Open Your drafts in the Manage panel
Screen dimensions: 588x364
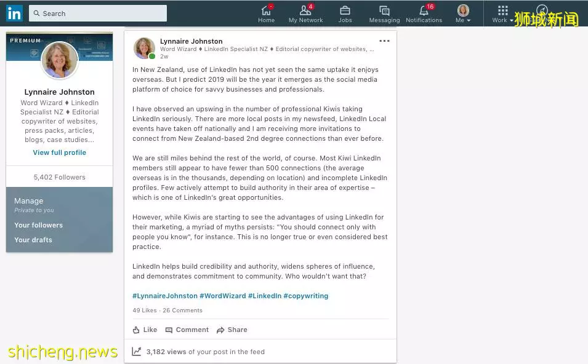point(33,240)
